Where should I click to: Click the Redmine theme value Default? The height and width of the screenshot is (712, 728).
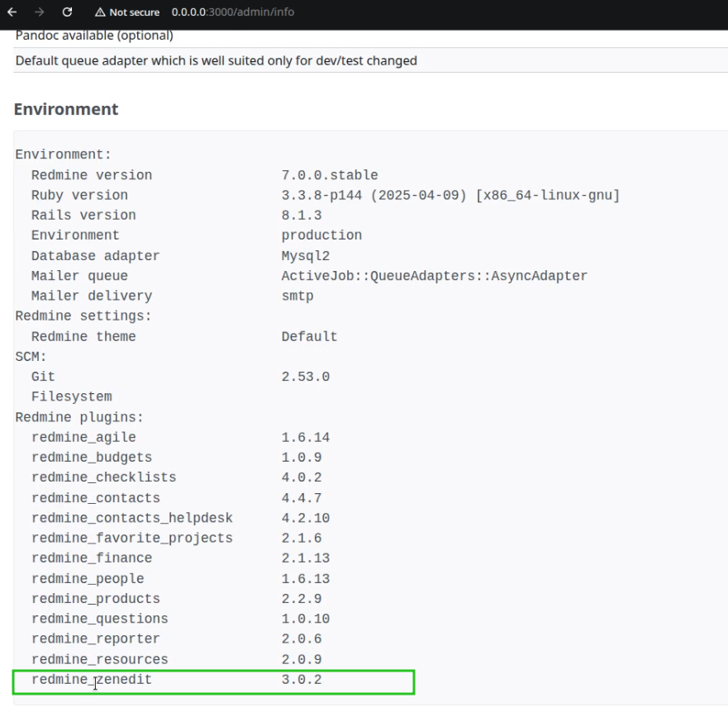point(309,336)
